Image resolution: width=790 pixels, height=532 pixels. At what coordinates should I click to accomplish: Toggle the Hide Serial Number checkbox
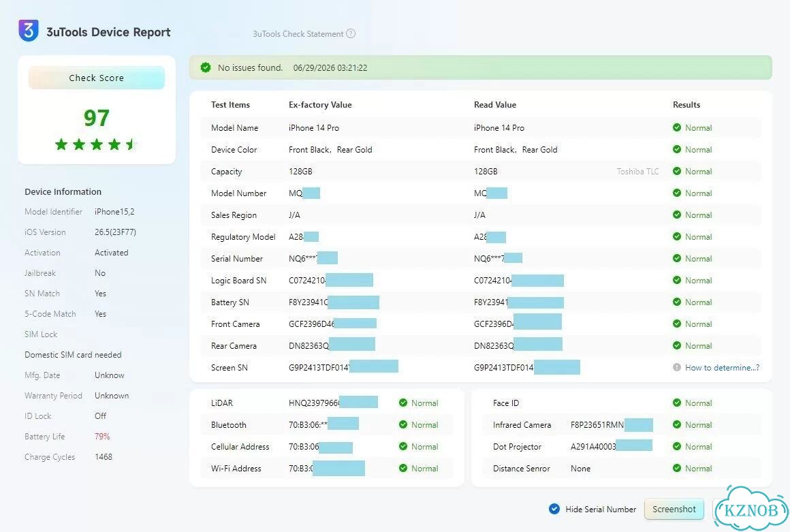[554, 509]
